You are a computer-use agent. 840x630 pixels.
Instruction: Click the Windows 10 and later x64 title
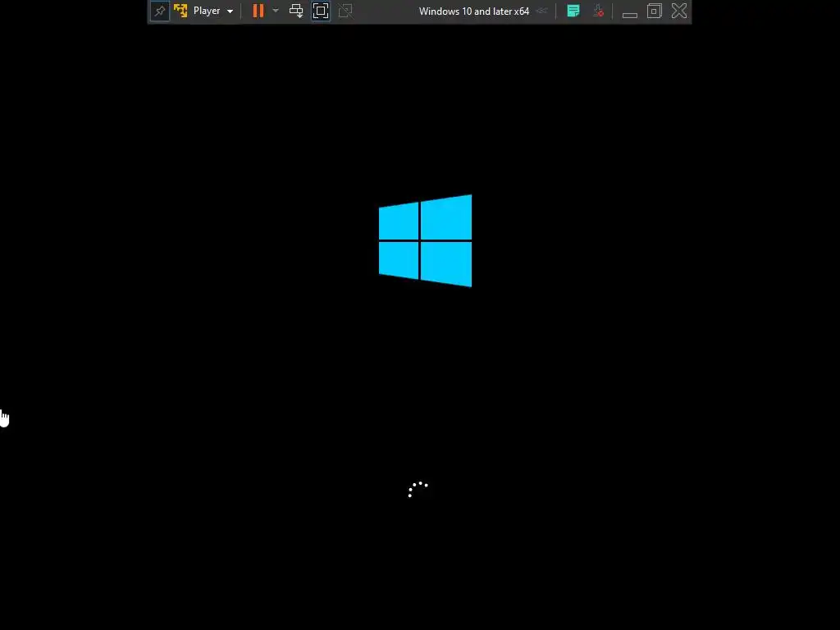[473, 11]
